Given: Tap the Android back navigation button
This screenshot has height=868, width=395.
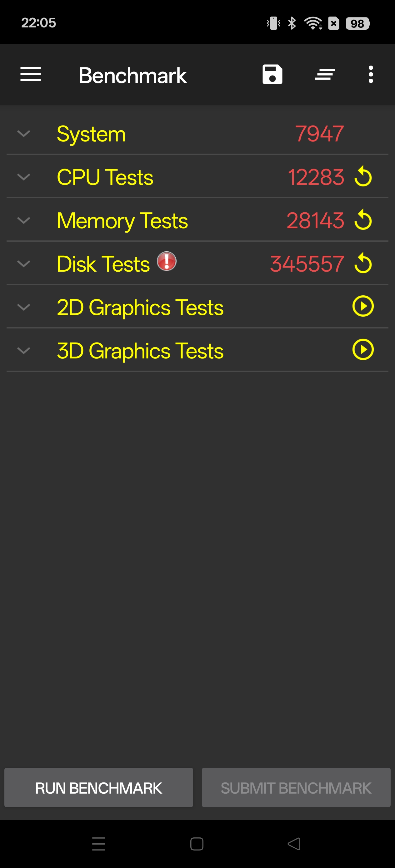Looking at the screenshot, I should (294, 844).
